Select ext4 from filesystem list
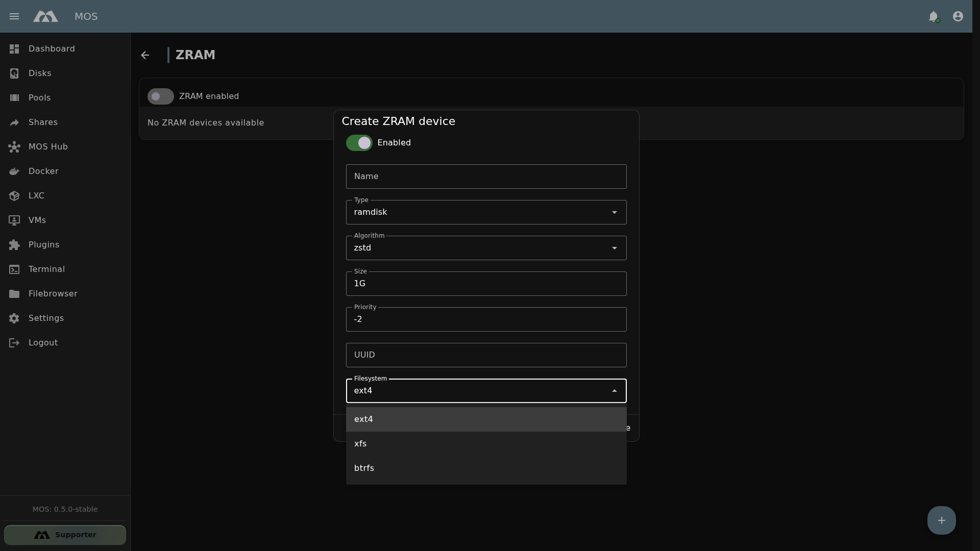The height and width of the screenshot is (551, 980). (x=486, y=419)
